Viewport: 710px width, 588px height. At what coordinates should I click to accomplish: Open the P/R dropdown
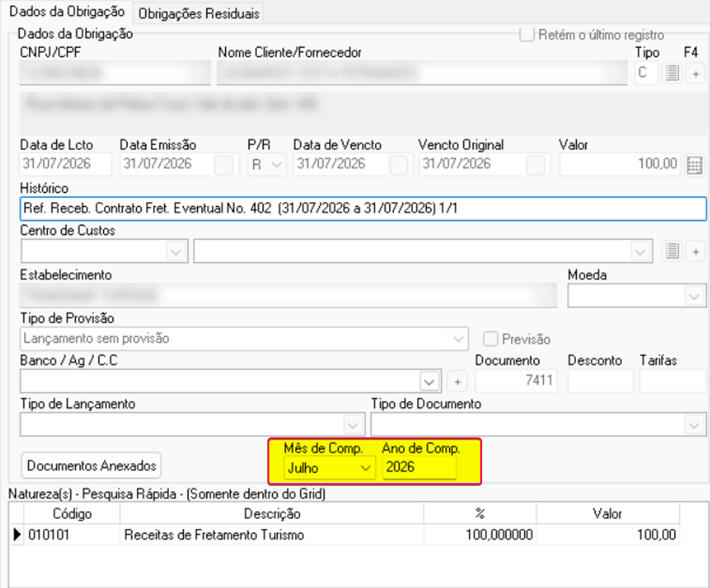(276, 164)
